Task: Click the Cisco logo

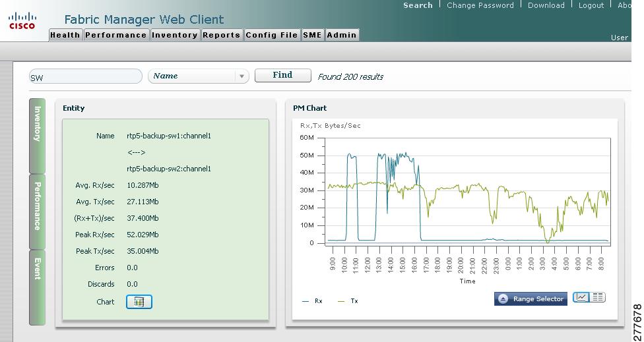Action: tap(22, 21)
